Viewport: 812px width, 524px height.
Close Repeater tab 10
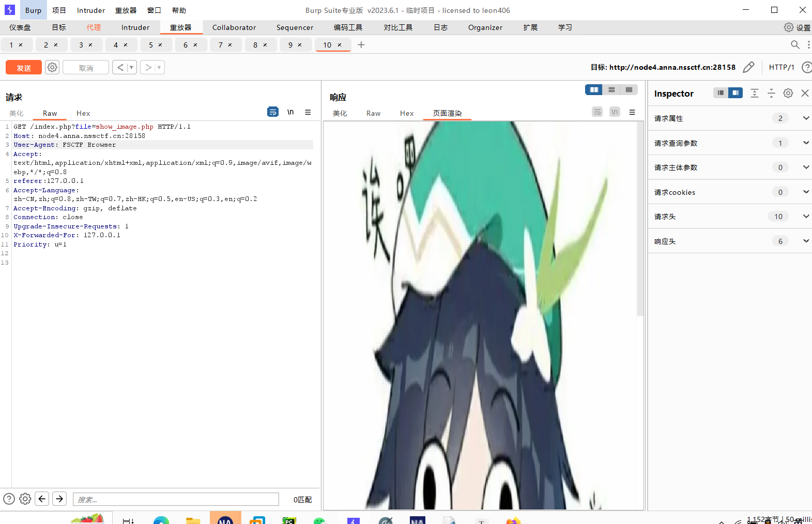pos(340,45)
